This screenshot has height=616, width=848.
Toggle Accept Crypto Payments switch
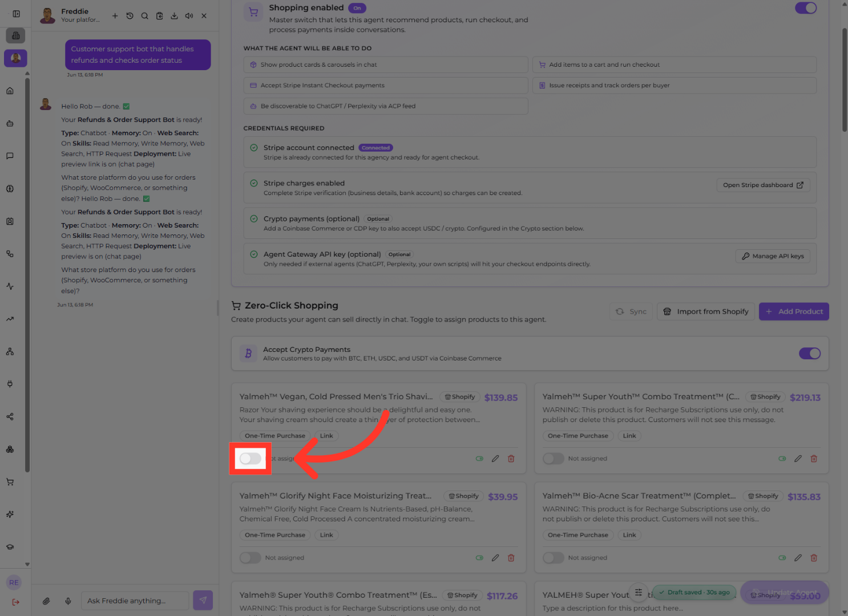(x=809, y=354)
